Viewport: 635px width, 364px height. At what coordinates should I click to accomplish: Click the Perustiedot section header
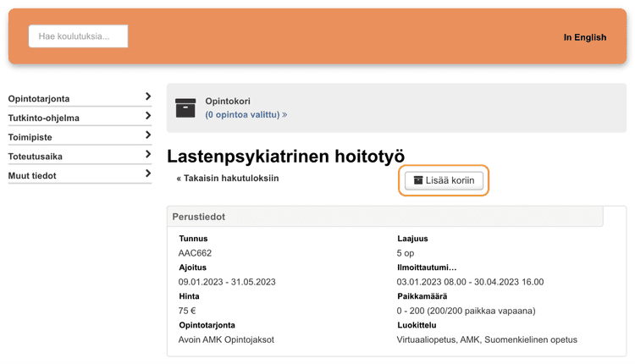[385, 217]
